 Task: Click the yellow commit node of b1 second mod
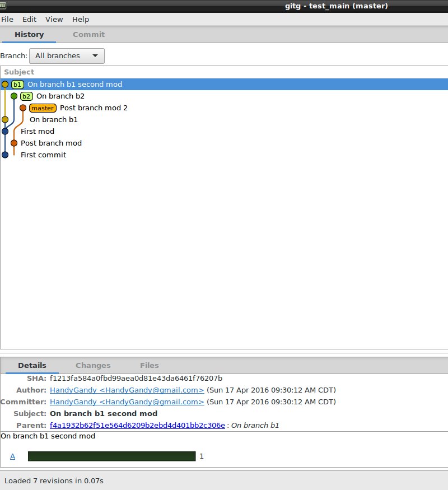tap(5, 84)
